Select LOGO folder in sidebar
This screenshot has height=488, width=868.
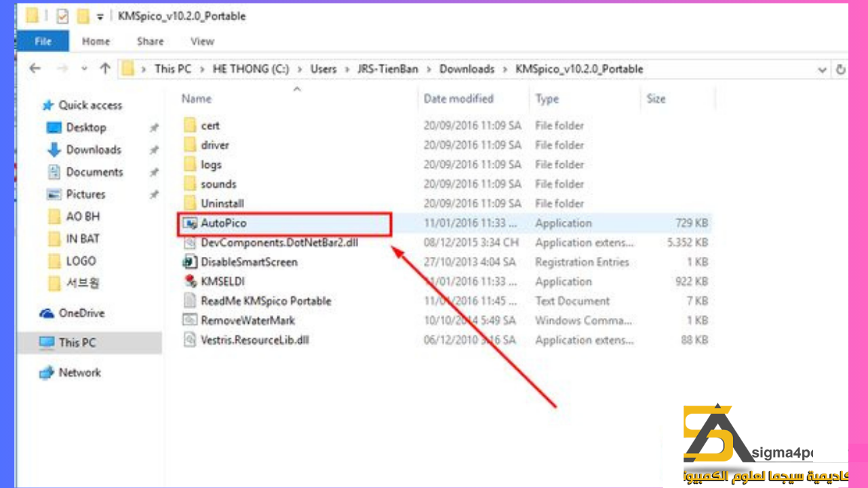point(81,261)
